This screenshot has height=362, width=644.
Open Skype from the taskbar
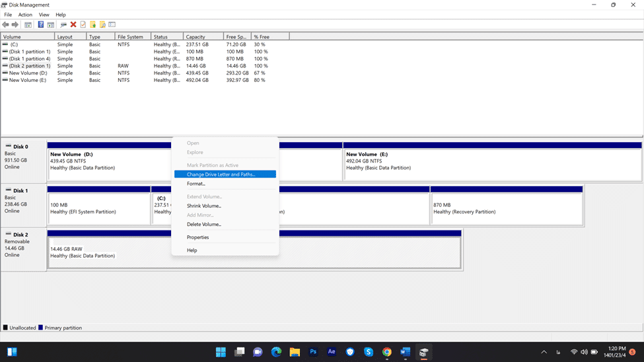369,352
